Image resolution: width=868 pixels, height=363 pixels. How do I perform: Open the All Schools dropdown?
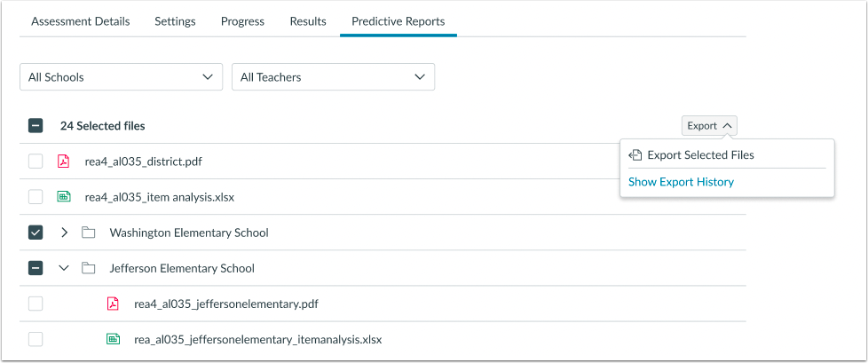tap(121, 77)
